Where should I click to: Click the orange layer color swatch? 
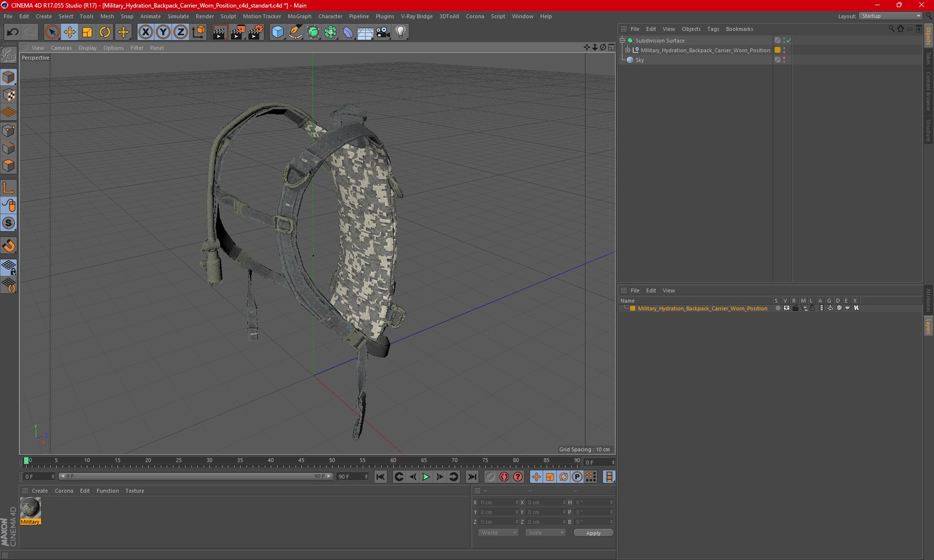coord(633,309)
